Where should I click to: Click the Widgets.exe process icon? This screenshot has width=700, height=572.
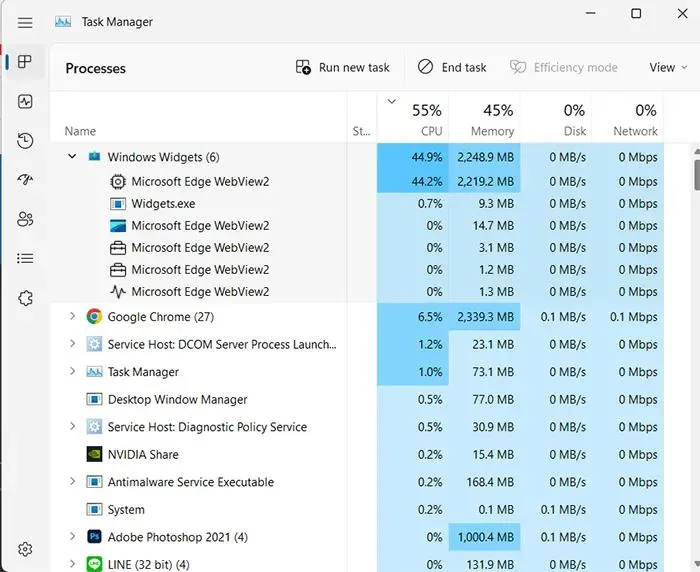pyautogui.click(x=118, y=204)
